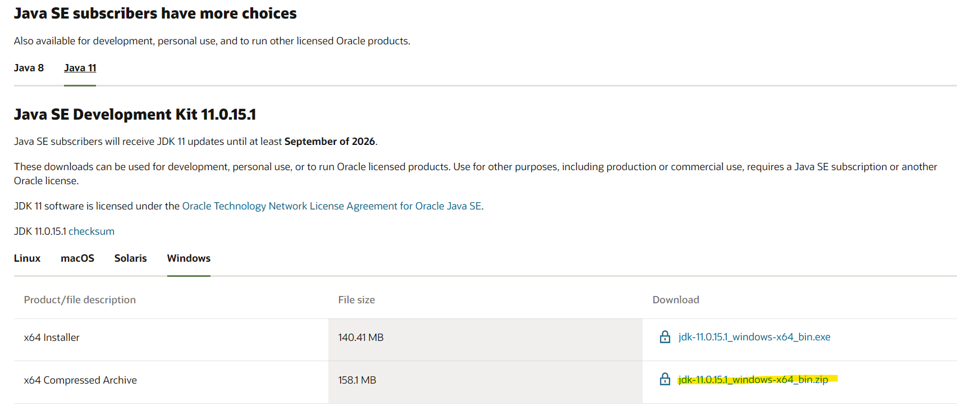Click the 158.1 MB file size cell

pos(357,380)
